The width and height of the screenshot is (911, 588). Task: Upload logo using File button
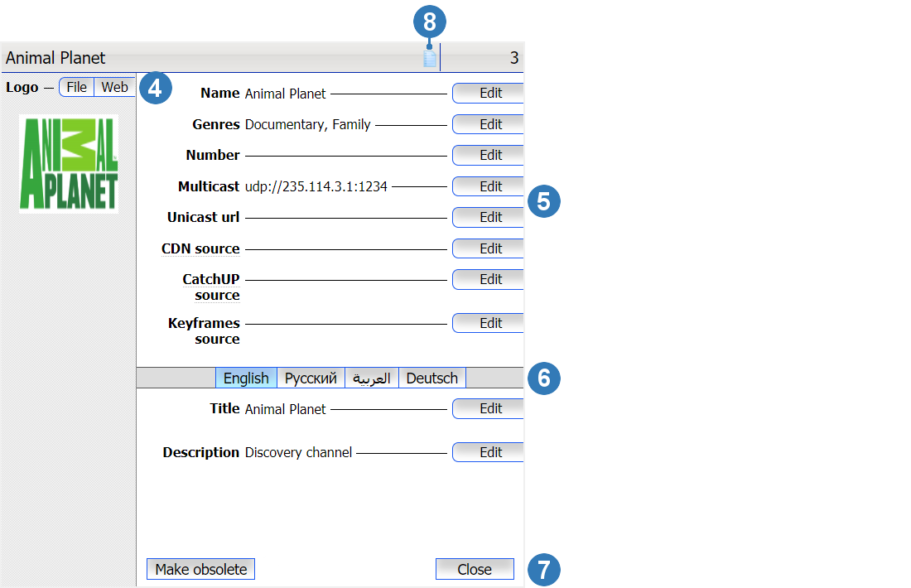point(77,87)
